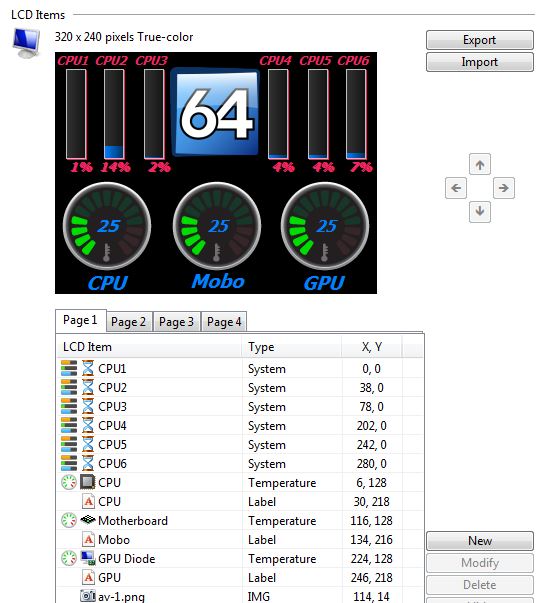Click the Delete button
Viewport: 548px width, 603px height.
tap(480, 585)
